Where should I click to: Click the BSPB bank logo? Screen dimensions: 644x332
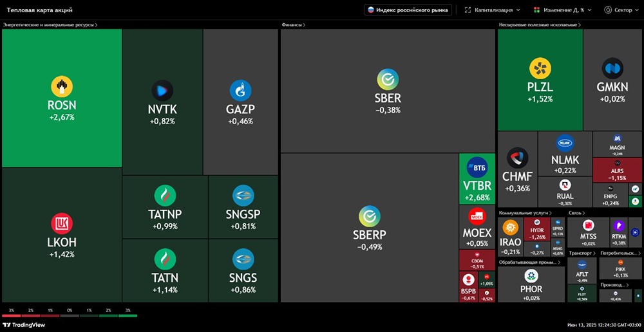click(x=468, y=280)
